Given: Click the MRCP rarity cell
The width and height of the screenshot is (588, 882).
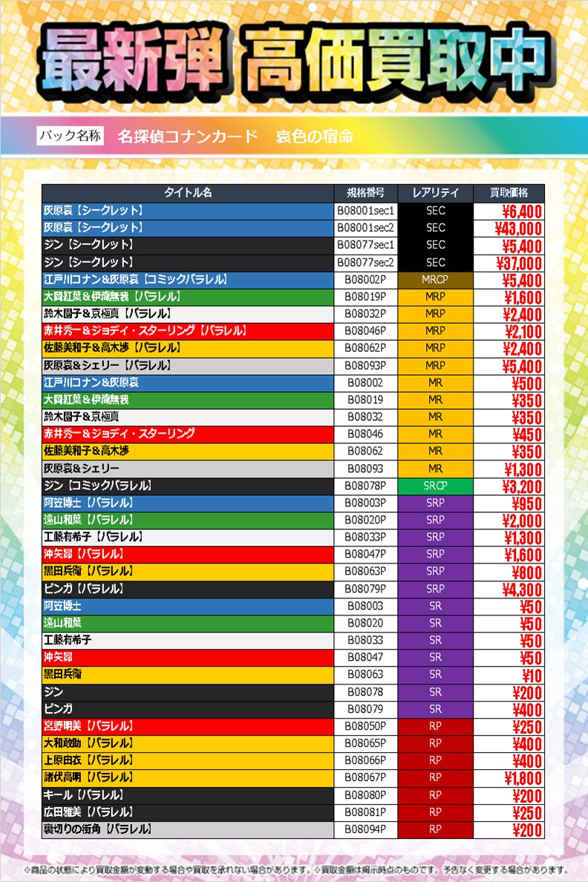Looking at the screenshot, I should pyautogui.click(x=436, y=280).
